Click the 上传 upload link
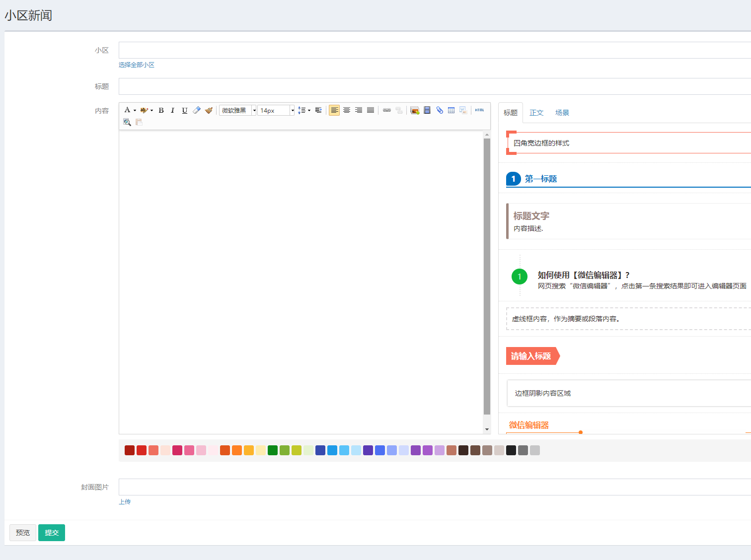This screenshot has width=751, height=560. pos(125,502)
